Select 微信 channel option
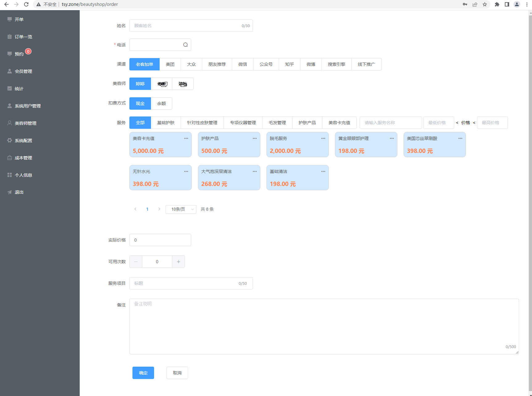The image size is (532, 396). tap(243, 64)
